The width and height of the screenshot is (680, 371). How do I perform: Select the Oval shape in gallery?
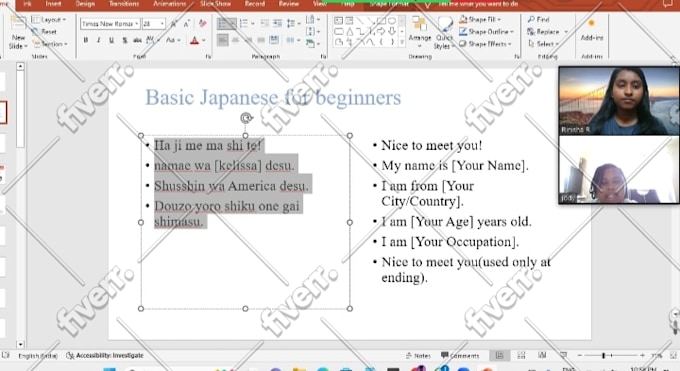(392, 21)
